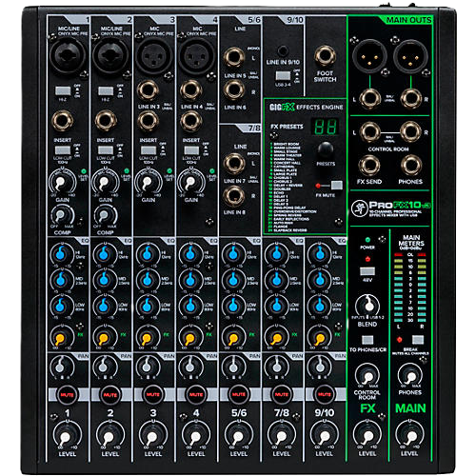This screenshot has height=476, width=476.
Task: Mute channel 1 with its red MUTE button
Action: 67,395
